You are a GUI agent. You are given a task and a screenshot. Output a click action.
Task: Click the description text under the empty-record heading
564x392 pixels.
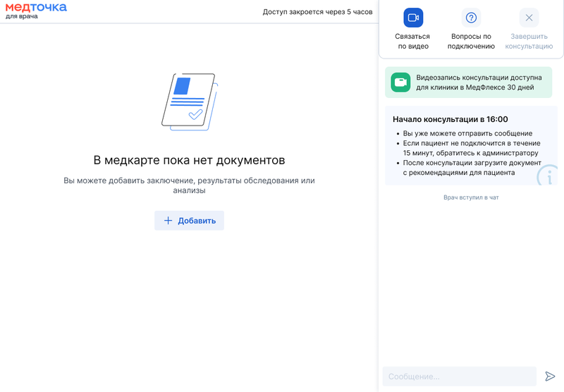pos(189,185)
